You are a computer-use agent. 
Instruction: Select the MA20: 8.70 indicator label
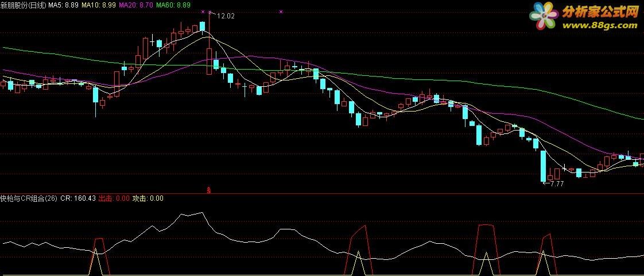pyautogui.click(x=136, y=5)
